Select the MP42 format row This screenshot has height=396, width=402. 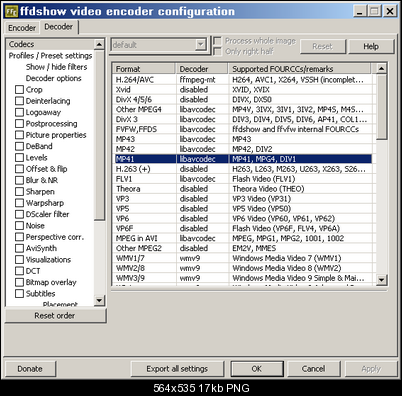pos(243,149)
